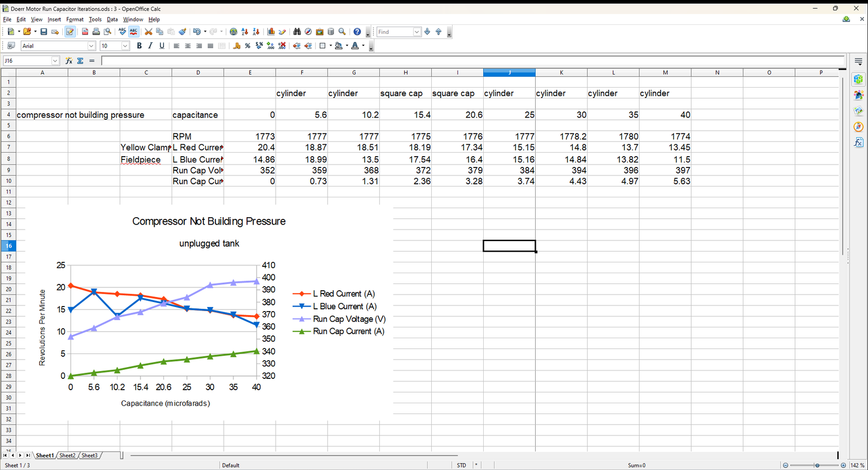This screenshot has width=868, height=470.
Task: Click the Sum sigma icon
Action: 80,61
